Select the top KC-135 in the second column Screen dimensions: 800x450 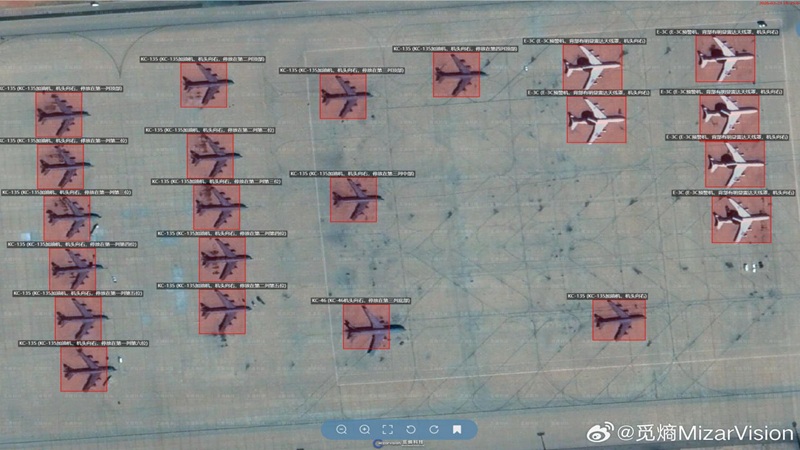(203, 85)
